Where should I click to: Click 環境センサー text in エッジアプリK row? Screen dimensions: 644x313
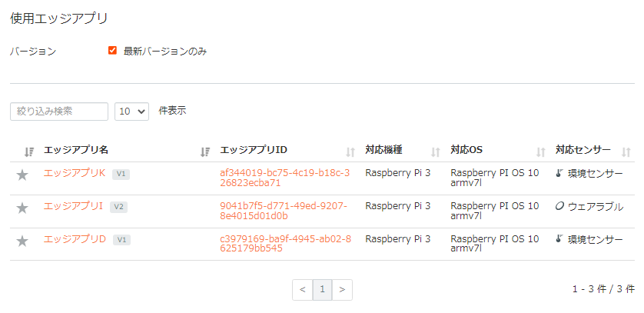pos(596,174)
